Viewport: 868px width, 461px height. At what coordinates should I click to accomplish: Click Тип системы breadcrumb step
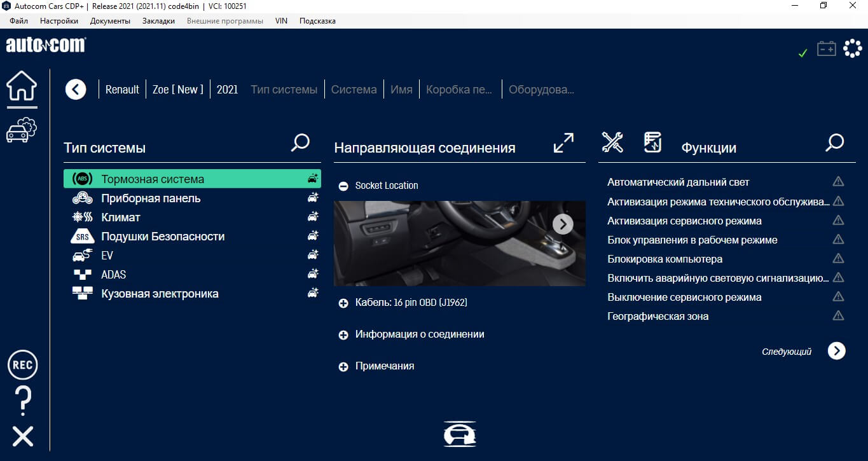point(284,90)
